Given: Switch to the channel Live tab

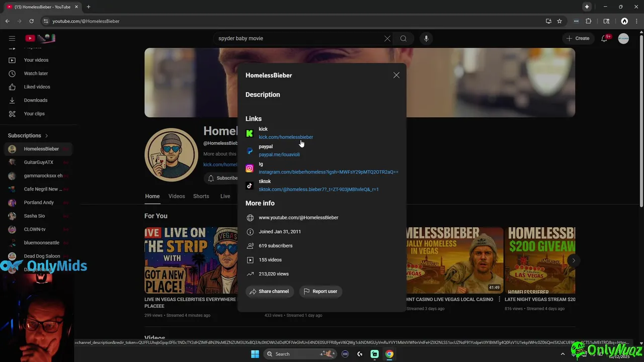Looking at the screenshot, I should [225, 196].
